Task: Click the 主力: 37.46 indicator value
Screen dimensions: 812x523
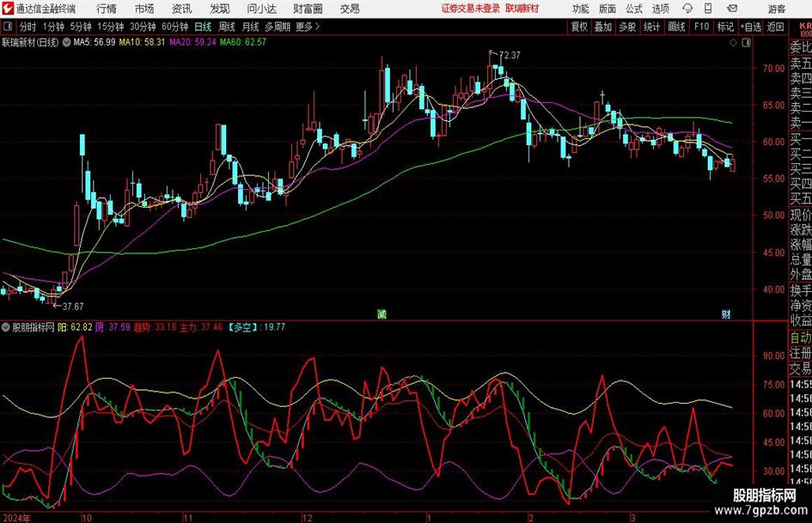Action: [x=201, y=327]
